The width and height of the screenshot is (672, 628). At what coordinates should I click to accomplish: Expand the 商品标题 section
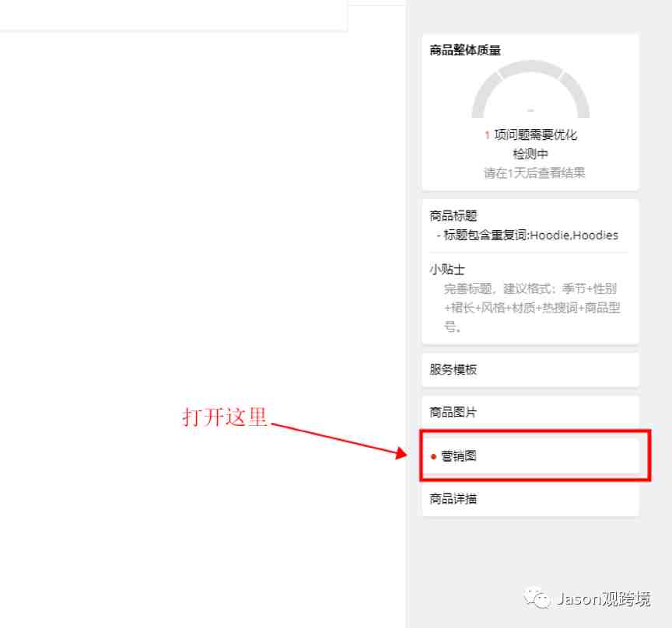(x=453, y=215)
